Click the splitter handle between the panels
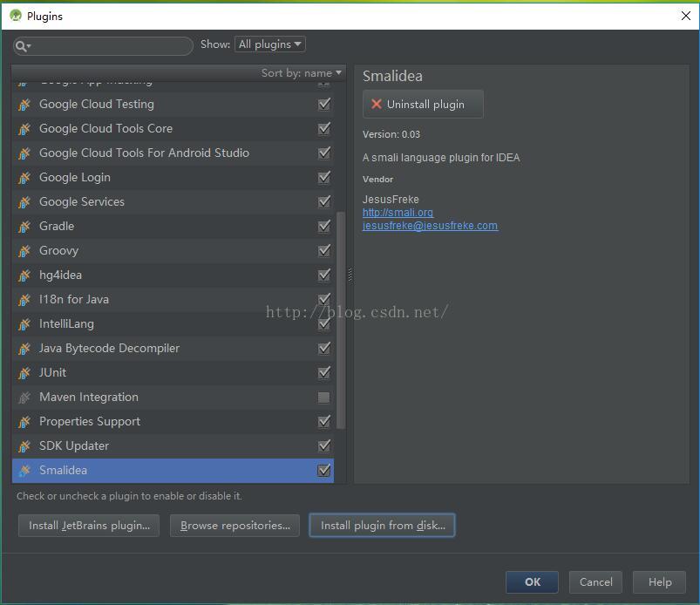 point(350,275)
